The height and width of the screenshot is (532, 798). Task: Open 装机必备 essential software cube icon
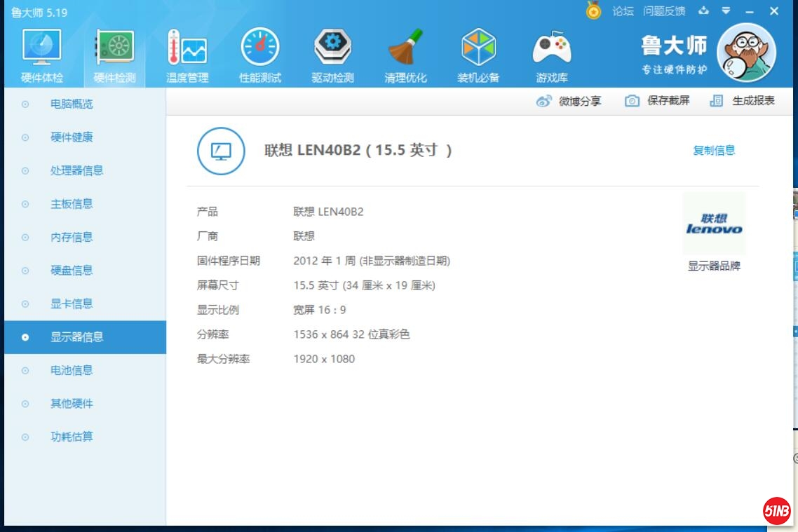pos(478,49)
